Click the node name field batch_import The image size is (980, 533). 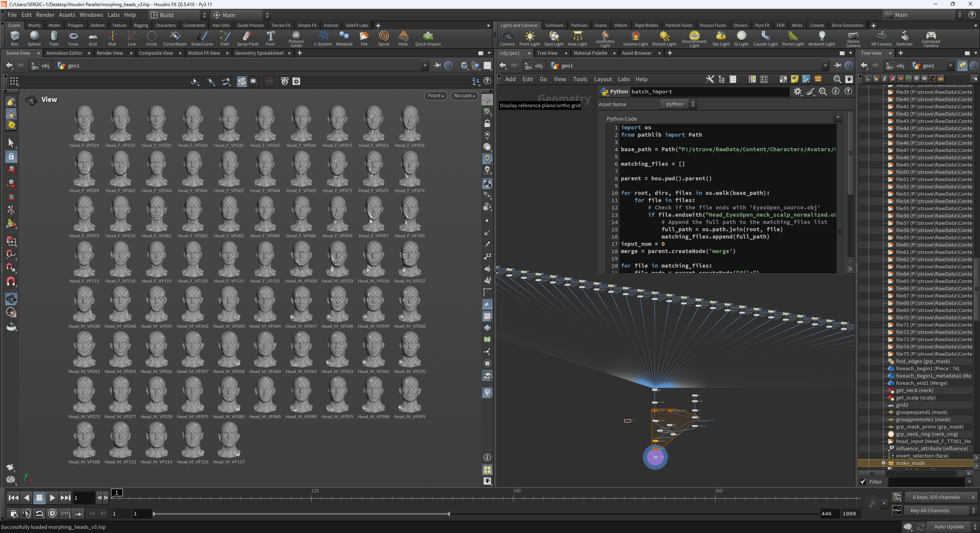point(709,92)
